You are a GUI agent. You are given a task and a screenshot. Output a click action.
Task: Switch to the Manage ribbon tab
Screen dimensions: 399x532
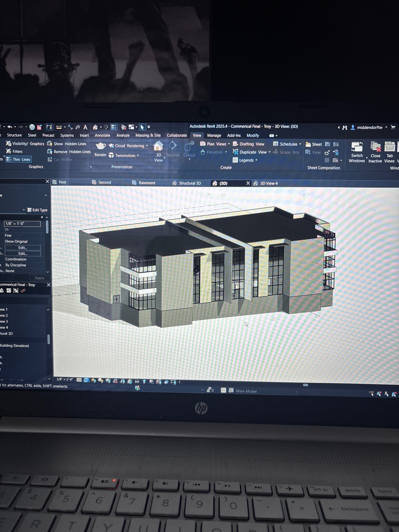point(214,135)
